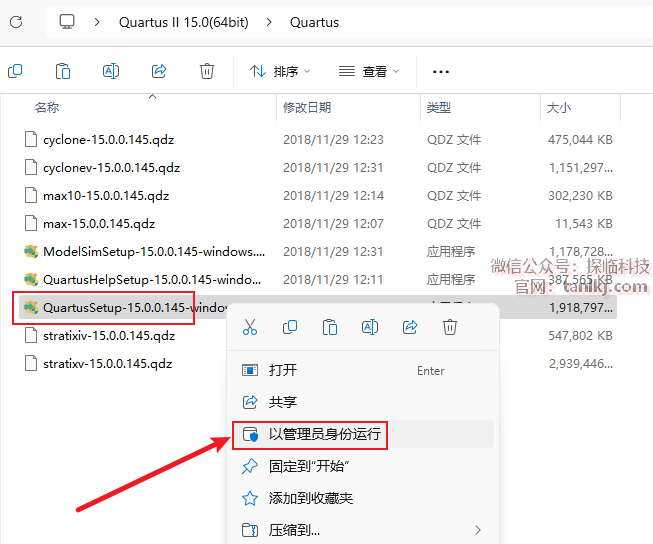Click the Share icon in context menu
The image size is (653, 544).
410,327
